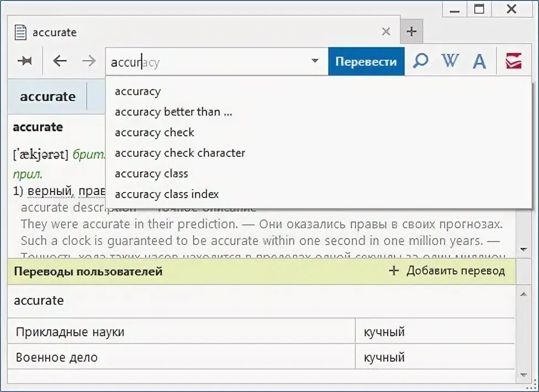Click the document icon on the accurate tab

point(20,32)
